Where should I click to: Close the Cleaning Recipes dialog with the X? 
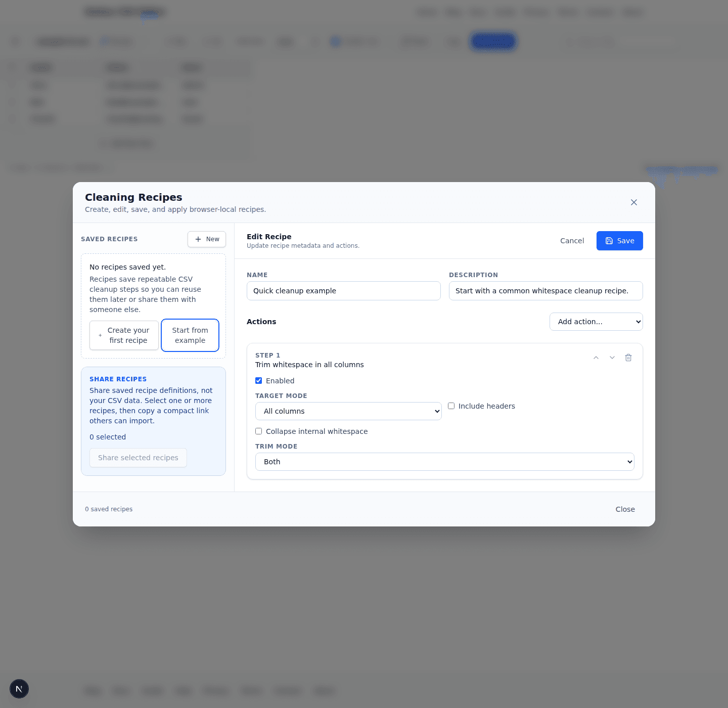point(633,202)
